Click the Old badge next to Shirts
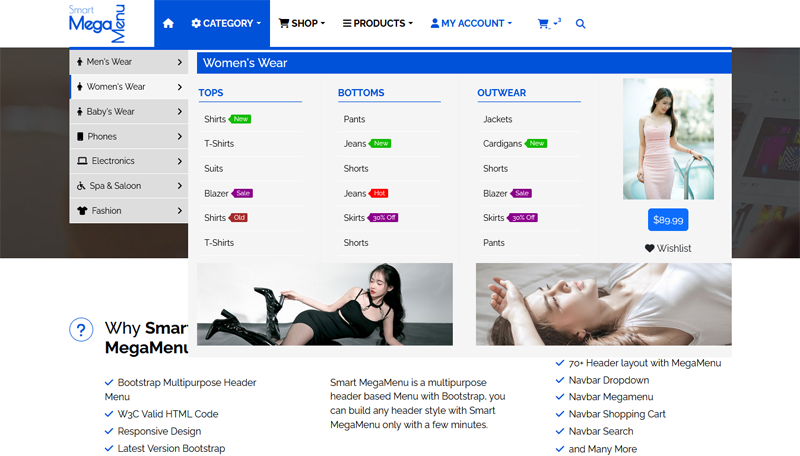Image resolution: width=800 pixels, height=456 pixels. [238, 218]
